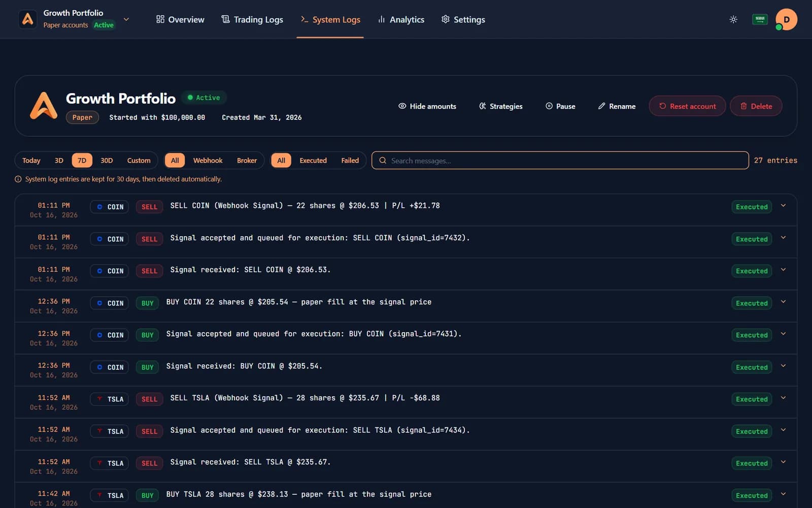Show only Executed entries
The image size is (812, 508).
point(313,161)
